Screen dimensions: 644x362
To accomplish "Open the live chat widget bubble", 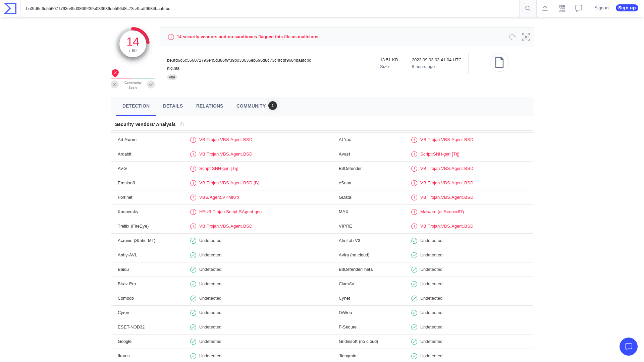I will (x=629, y=347).
